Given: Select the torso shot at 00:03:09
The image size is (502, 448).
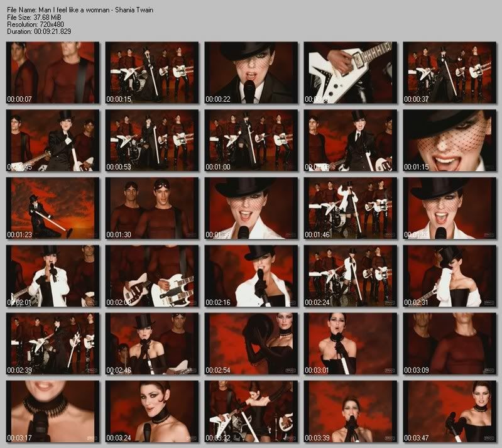Looking at the screenshot, I should (450, 344).
